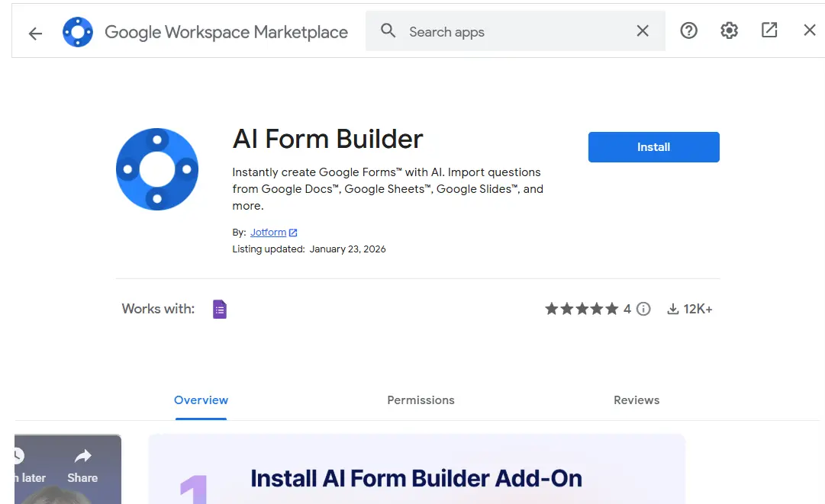Click the Google Forms icon beside Works with
Screen dimensions: 825x504
click(x=220, y=309)
